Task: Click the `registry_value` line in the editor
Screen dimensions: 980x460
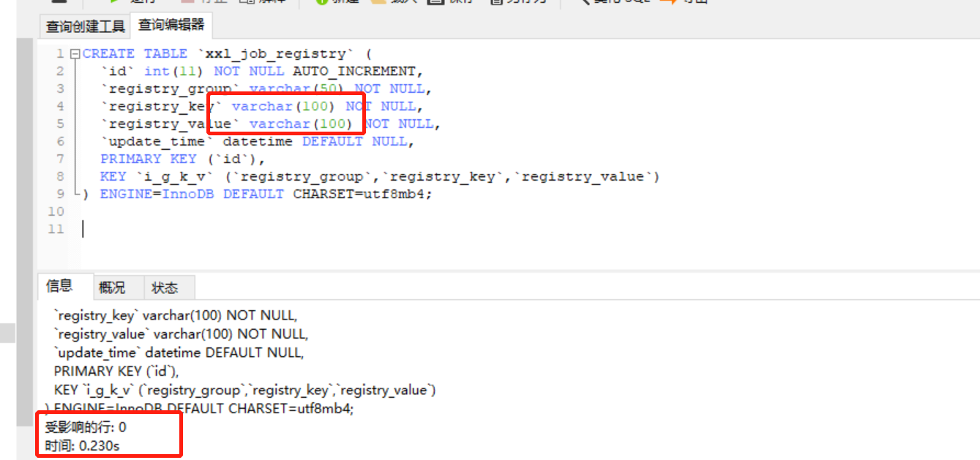Action: point(271,124)
